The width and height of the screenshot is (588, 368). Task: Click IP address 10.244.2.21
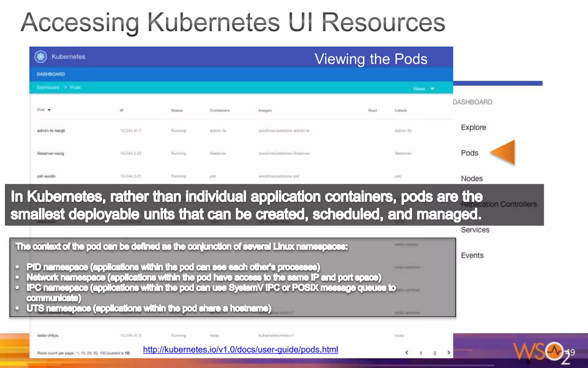tap(131, 176)
